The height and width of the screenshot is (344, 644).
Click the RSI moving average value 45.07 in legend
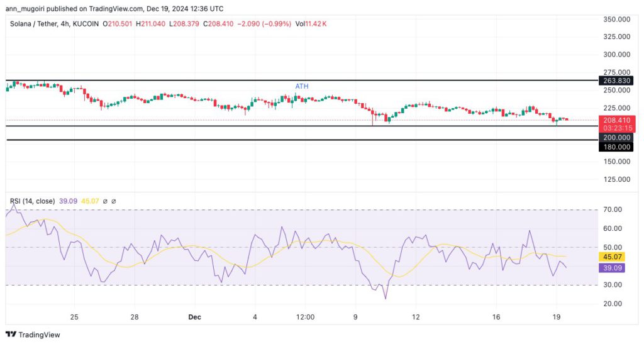click(x=90, y=201)
